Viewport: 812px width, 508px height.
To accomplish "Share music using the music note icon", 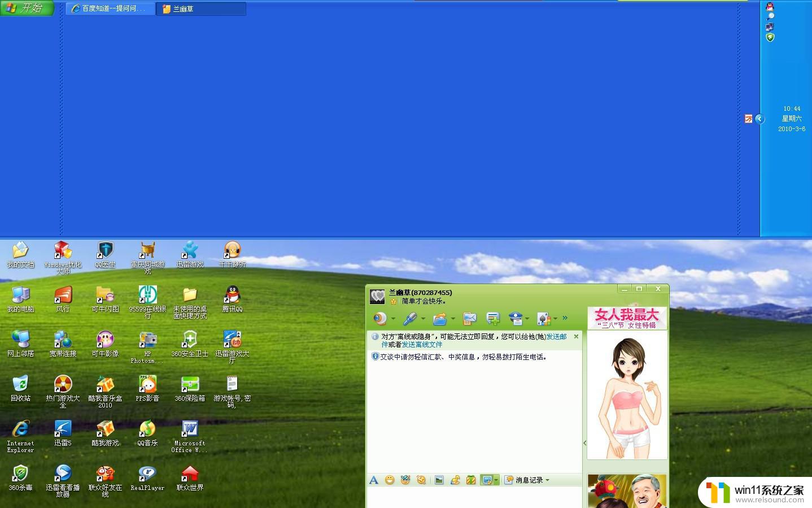I will point(455,480).
